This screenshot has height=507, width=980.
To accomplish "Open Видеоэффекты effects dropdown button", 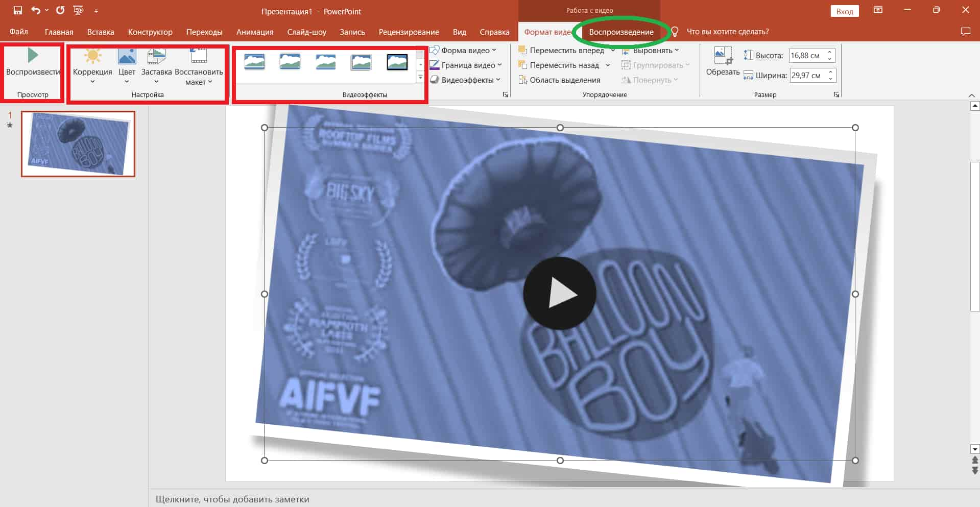I will tap(466, 80).
